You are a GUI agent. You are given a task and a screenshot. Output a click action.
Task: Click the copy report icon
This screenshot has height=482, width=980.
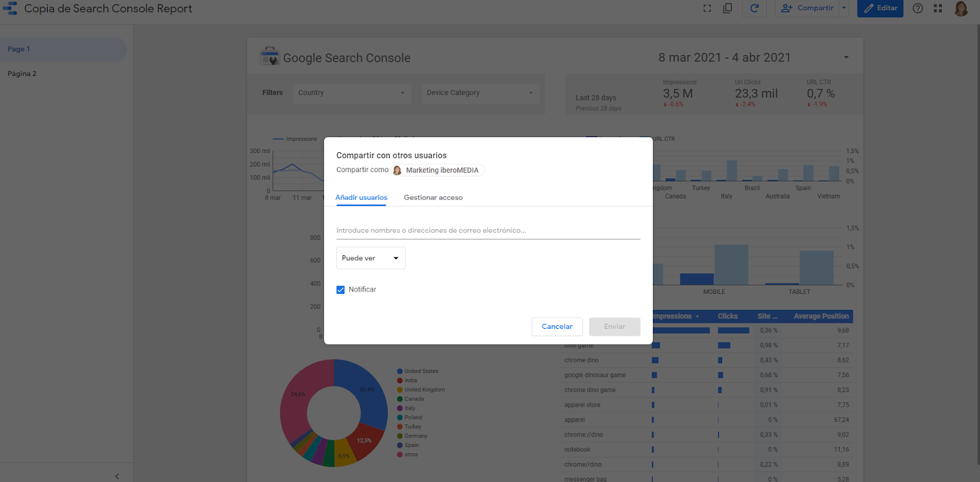(728, 9)
